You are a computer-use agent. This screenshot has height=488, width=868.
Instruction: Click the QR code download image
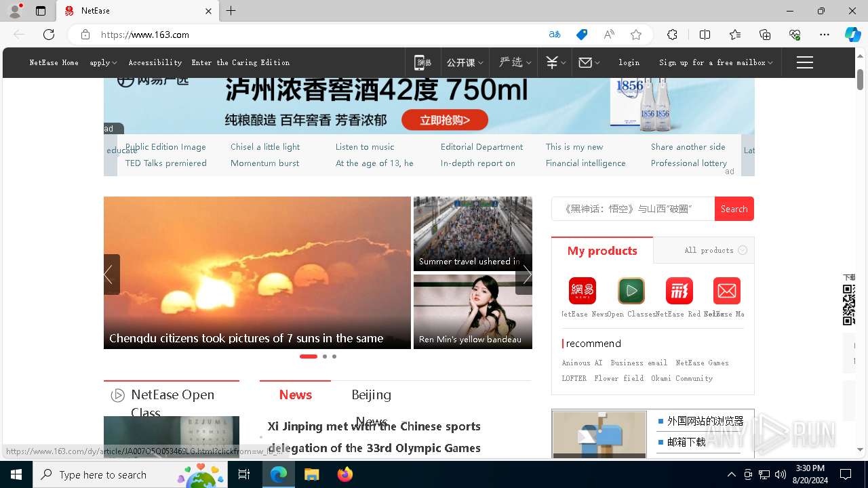849,305
